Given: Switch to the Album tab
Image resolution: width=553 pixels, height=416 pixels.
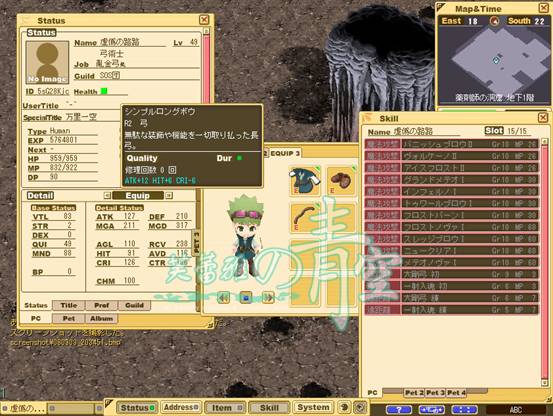Looking at the screenshot, I should pos(101,318).
